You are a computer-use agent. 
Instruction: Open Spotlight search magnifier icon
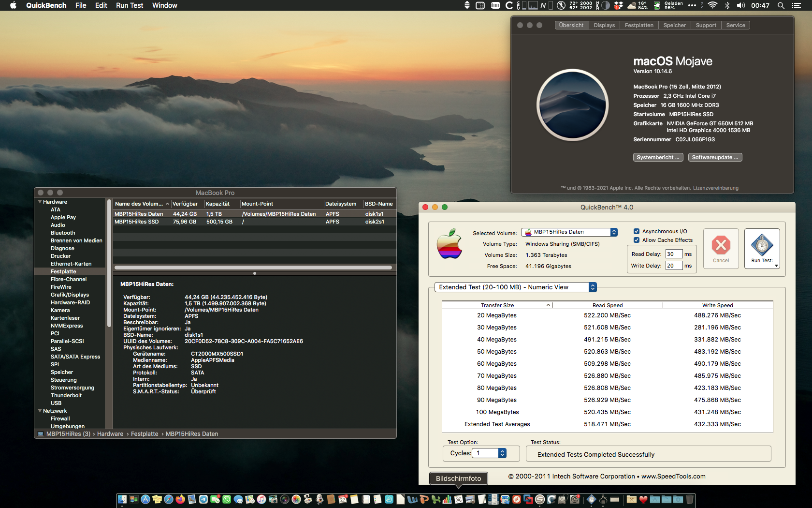tap(781, 5)
